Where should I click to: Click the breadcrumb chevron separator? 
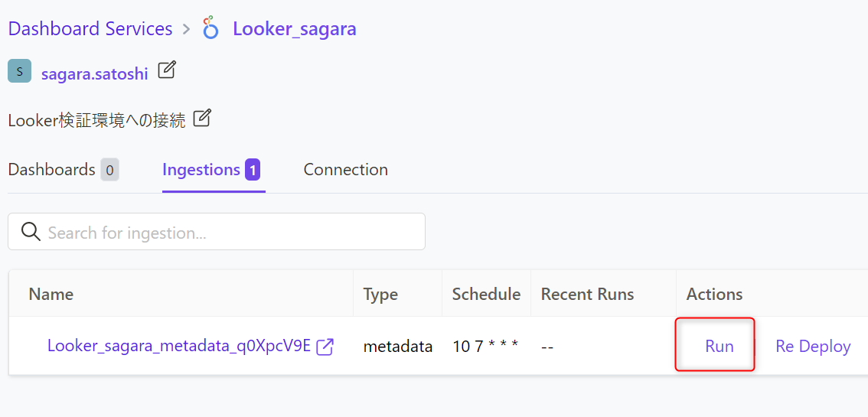(187, 29)
